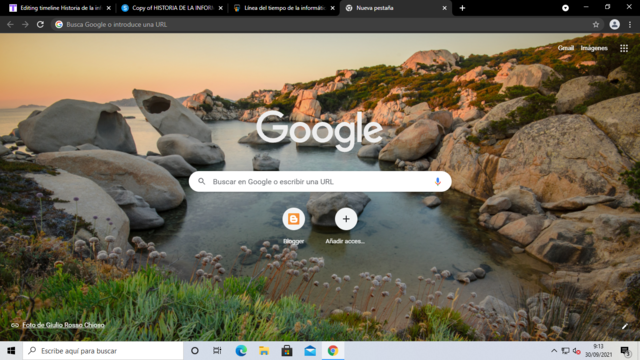Go forward using browser forward arrow
This screenshot has width=640, height=360.
click(x=25, y=24)
